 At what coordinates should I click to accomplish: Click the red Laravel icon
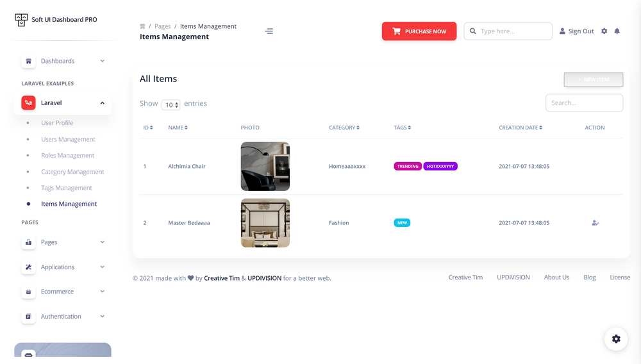(28, 103)
